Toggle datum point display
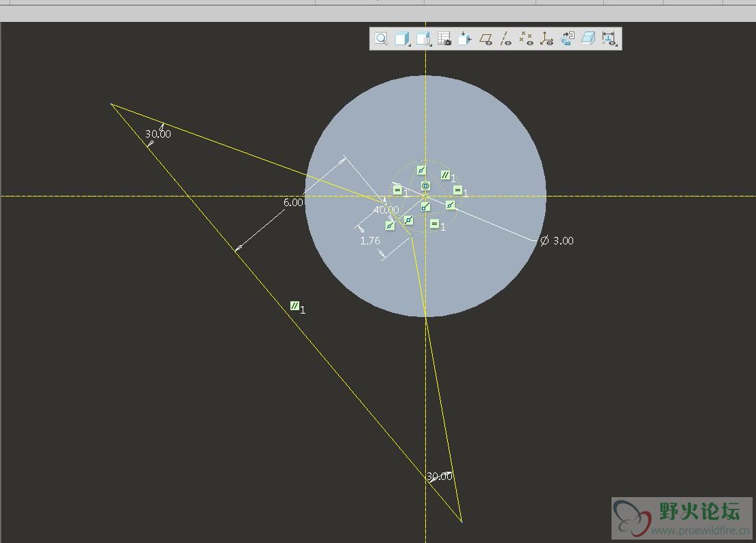Screen dimensions: 756x543 coord(526,38)
